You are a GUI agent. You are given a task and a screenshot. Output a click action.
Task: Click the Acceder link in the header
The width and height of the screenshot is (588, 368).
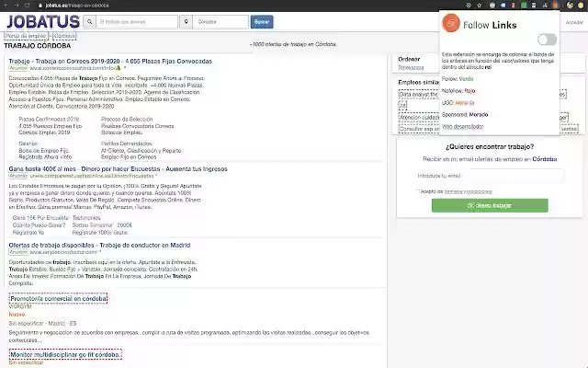[x=574, y=22]
